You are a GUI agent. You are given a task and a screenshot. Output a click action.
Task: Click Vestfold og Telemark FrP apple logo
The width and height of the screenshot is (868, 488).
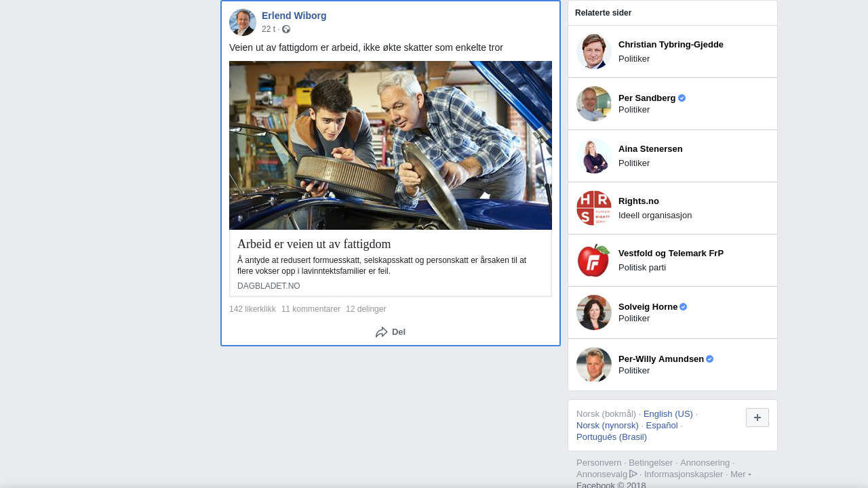594,260
